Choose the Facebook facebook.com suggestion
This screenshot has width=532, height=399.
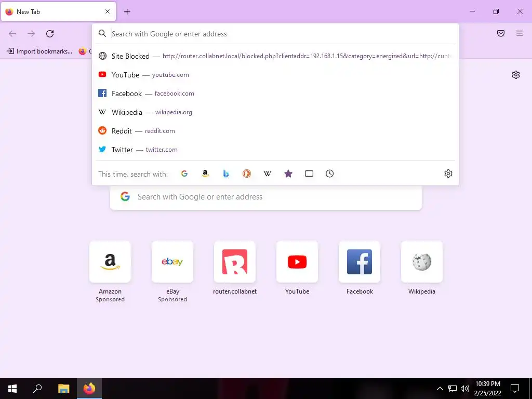tap(275, 94)
